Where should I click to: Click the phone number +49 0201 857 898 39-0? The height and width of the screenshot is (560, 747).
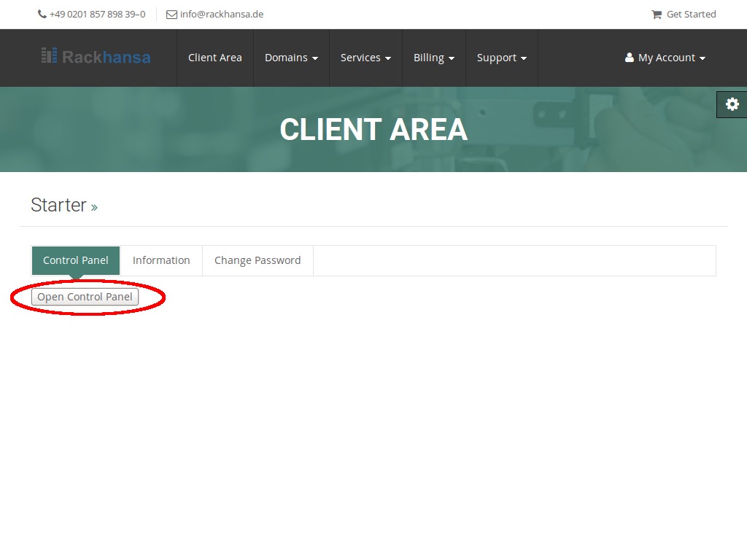point(97,15)
